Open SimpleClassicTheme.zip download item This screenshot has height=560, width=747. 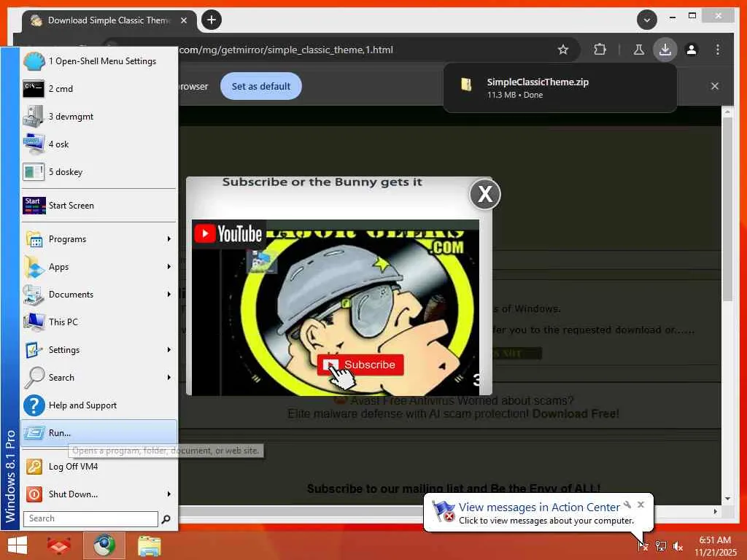pyautogui.click(x=560, y=88)
